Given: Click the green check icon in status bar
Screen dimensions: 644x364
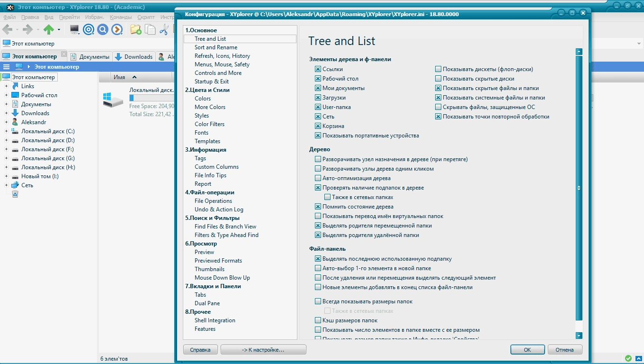Looking at the screenshot, I should pyautogui.click(x=628, y=358).
